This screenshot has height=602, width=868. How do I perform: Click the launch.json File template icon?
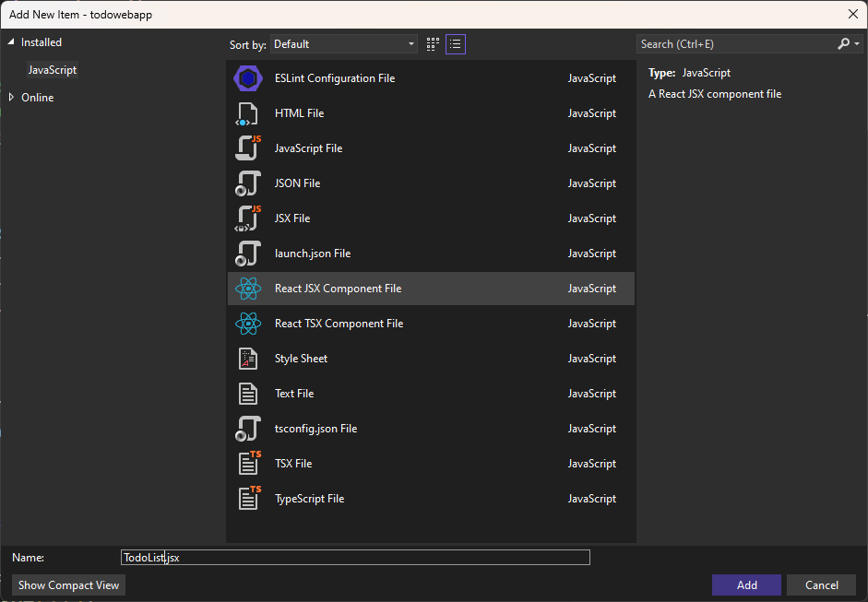pos(248,253)
